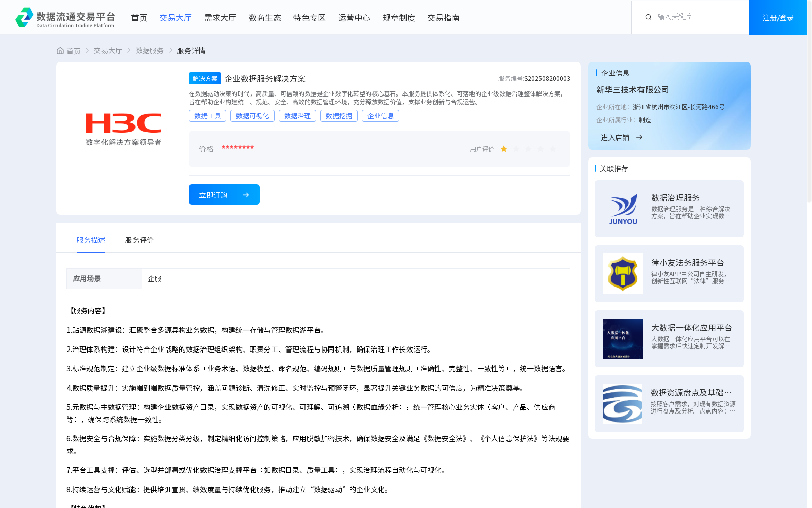The height and width of the screenshot is (508, 812).
Task: Open the 数据治理服务 recommendation title
Action: tap(675, 198)
